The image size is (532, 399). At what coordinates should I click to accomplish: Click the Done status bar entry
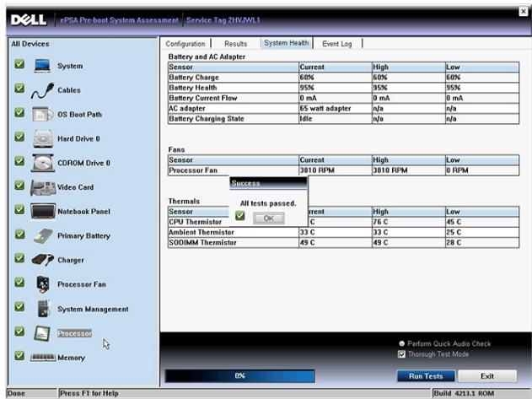[16, 393]
